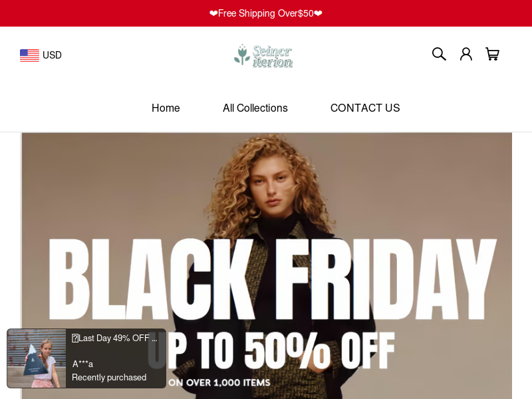Open the CONTACT US page

click(x=365, y=108)
